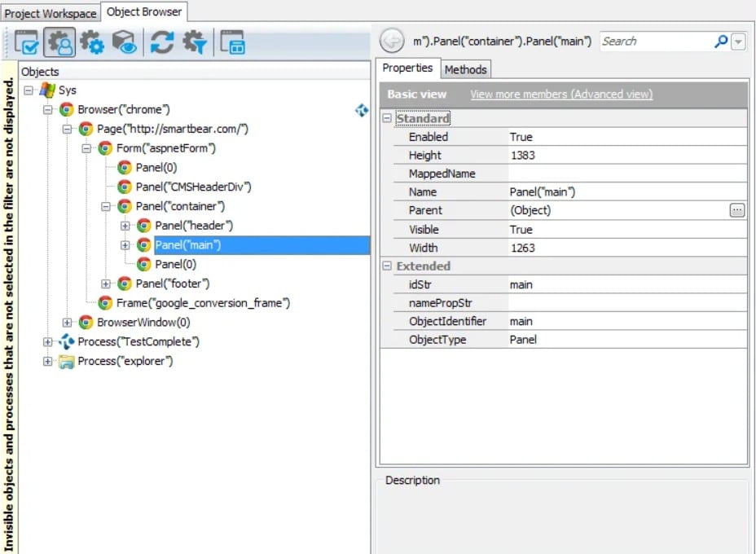Image resolution: width=756 pixels, height=554 pixels.
Task: Click the Visible property value True
Action: tap(521, 230)
